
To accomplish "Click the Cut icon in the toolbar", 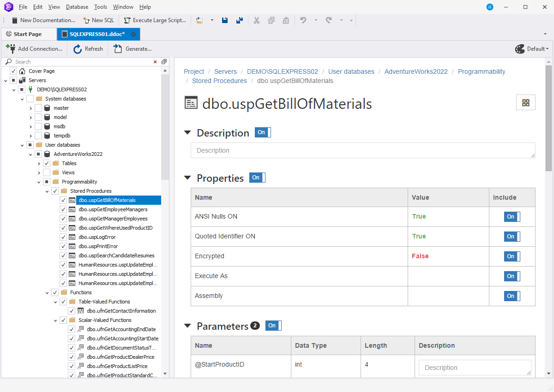I will click(x=257, y=20).
